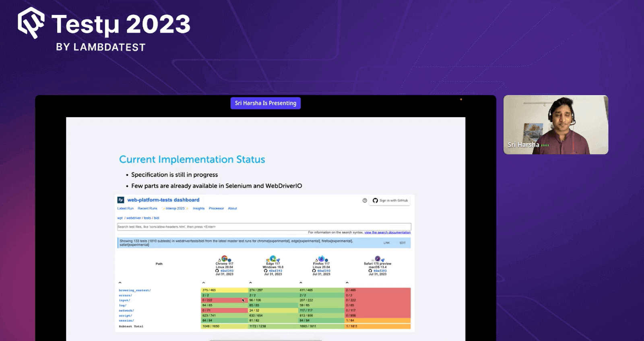The width and height of the screenshot is (644, 341).
Task: Click Chrome browsing_context result 275 / 465
Action: [x=224, y=290]
